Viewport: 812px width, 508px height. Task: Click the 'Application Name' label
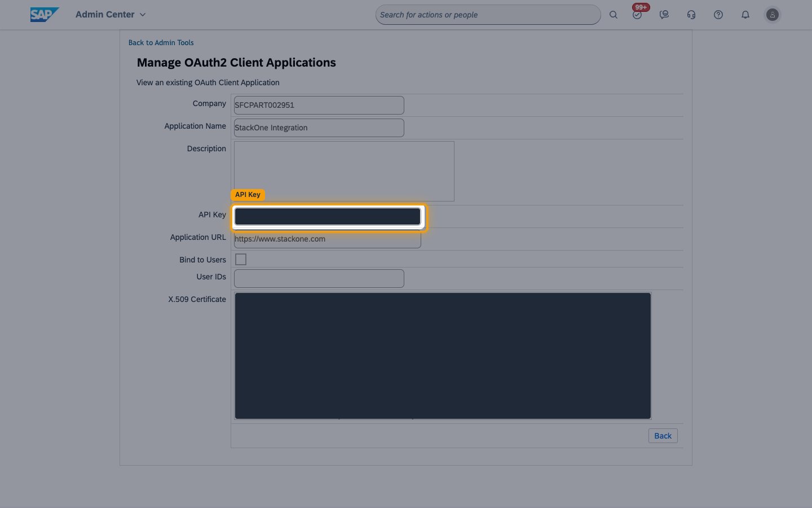[195, 126]
